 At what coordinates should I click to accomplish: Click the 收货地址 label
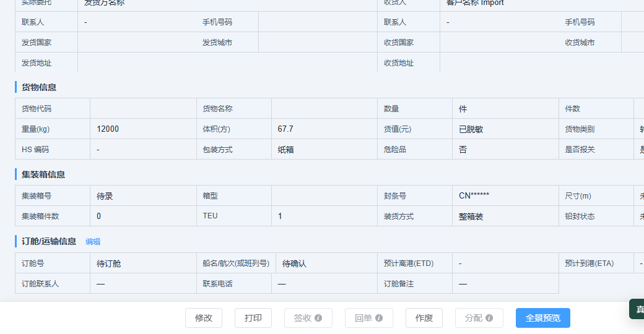click(399, 63)
